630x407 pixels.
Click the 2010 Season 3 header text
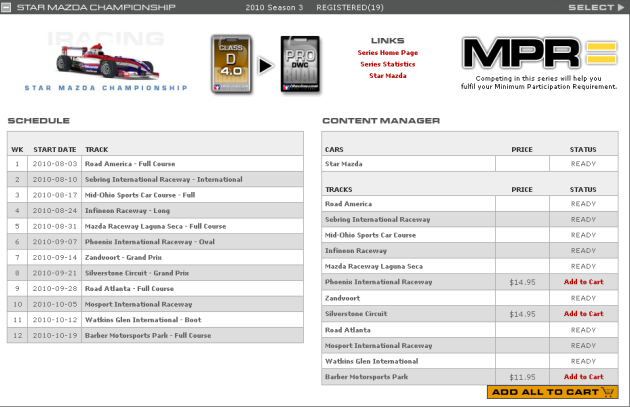pyautogui.click(x=274, y=7)
